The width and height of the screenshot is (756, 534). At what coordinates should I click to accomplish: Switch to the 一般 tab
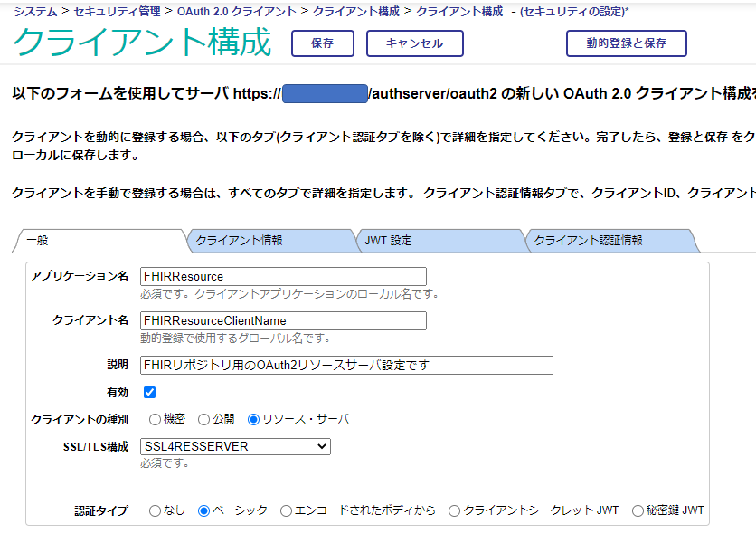(x=99, y=241)
